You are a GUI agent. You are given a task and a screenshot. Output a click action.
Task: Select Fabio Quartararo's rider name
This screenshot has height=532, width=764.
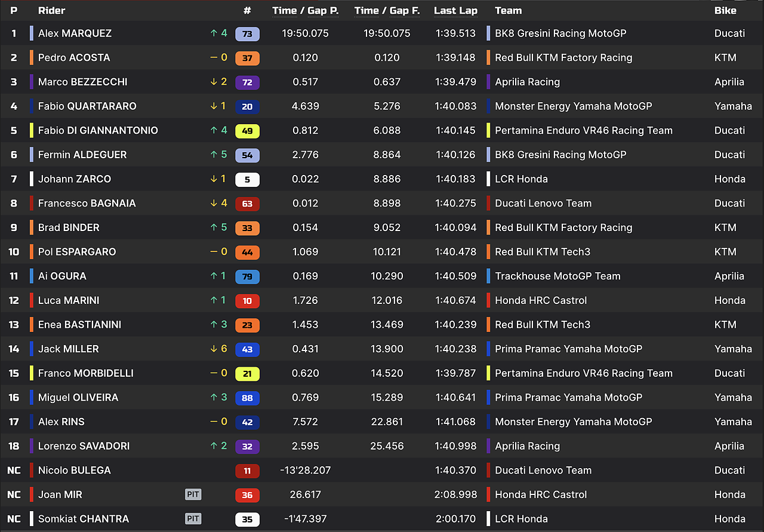pyautogui.click(x=87, y=106)
